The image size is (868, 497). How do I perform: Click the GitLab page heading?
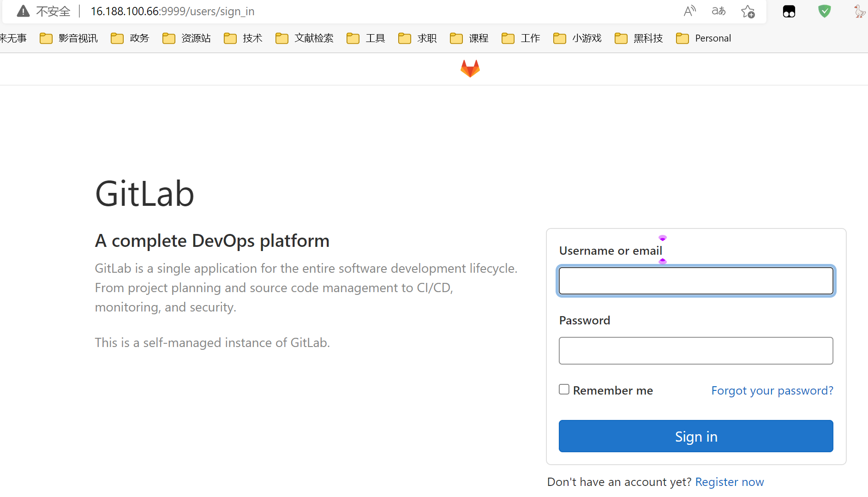coord(144,194)
